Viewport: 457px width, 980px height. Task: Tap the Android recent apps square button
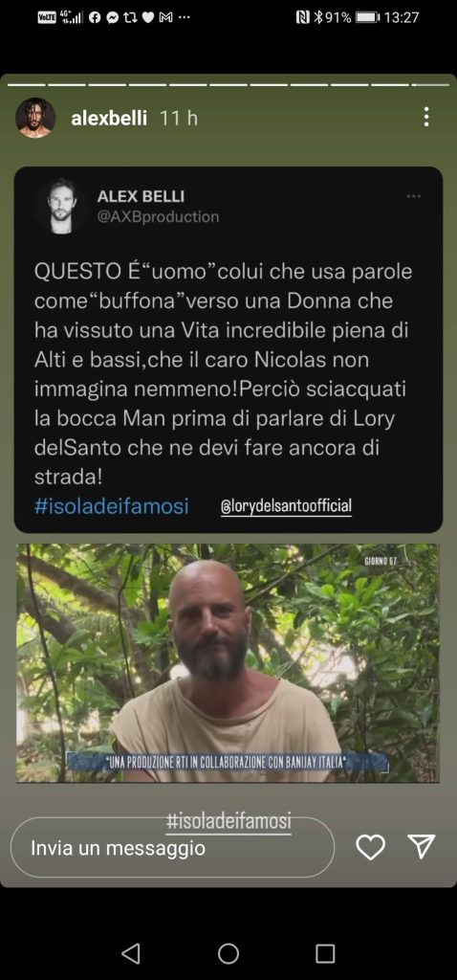[325, 954]
